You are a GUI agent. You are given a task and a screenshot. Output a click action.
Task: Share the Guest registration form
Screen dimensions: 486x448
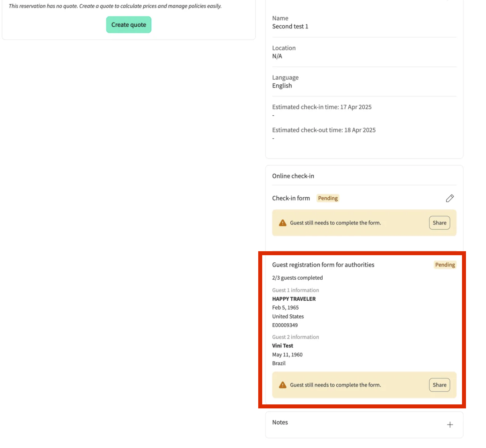pyautogui.click(x=439, y=385)
